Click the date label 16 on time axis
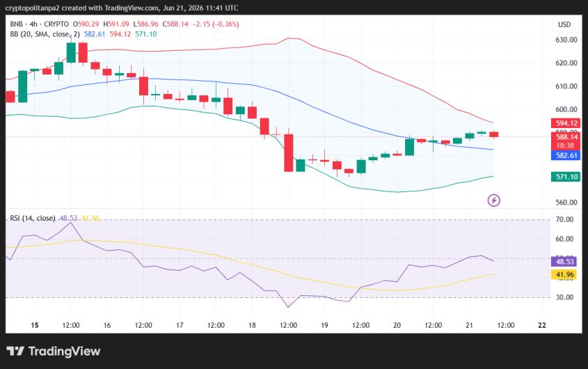Viewport: 588px width, 369px height. coord(107,325)
